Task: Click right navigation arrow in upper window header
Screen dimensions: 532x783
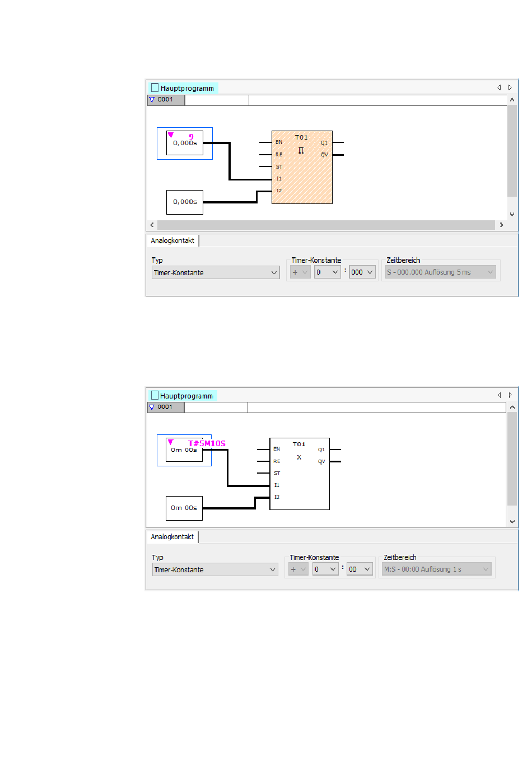Action: 510,87
